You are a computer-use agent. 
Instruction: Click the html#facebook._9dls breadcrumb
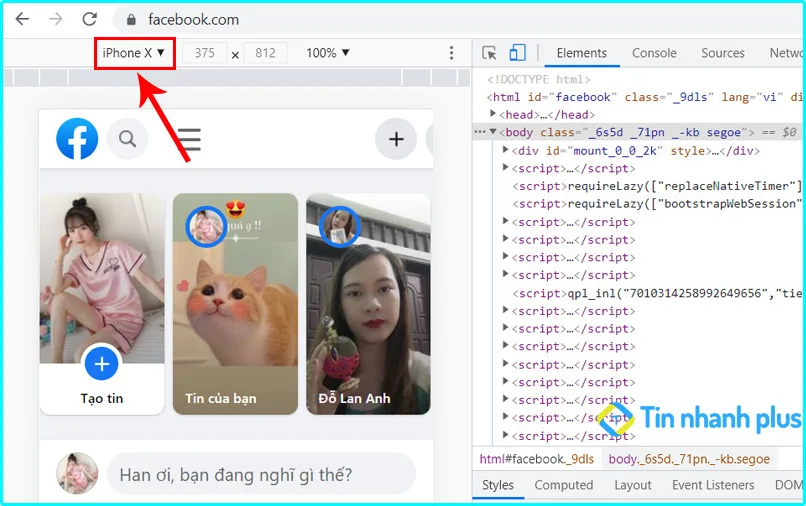pyautogui.click(x=536, y=459)
